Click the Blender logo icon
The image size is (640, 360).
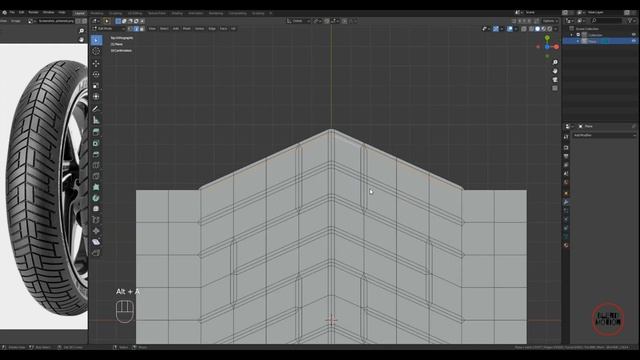tap(4, 13)
